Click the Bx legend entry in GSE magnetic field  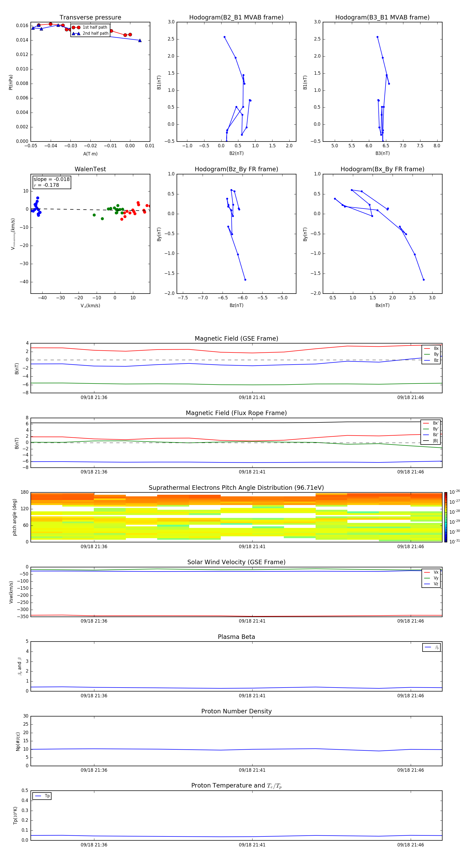[431, 349]
